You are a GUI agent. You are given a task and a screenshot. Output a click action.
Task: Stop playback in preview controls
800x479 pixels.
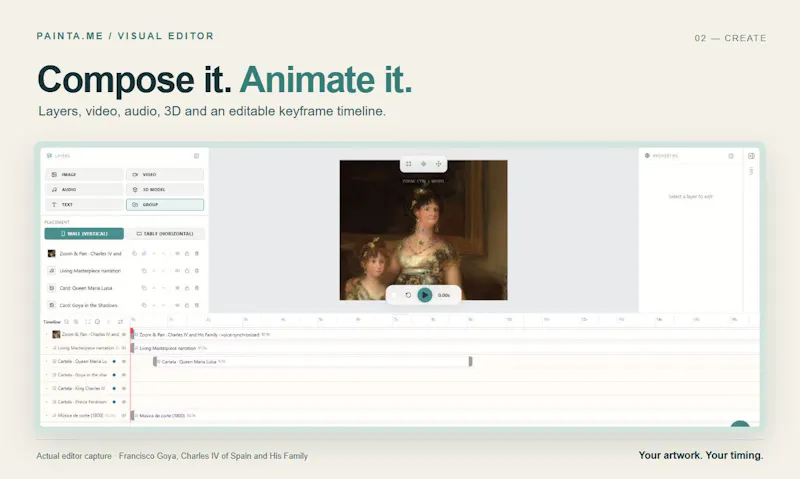(x=394, y=295)
